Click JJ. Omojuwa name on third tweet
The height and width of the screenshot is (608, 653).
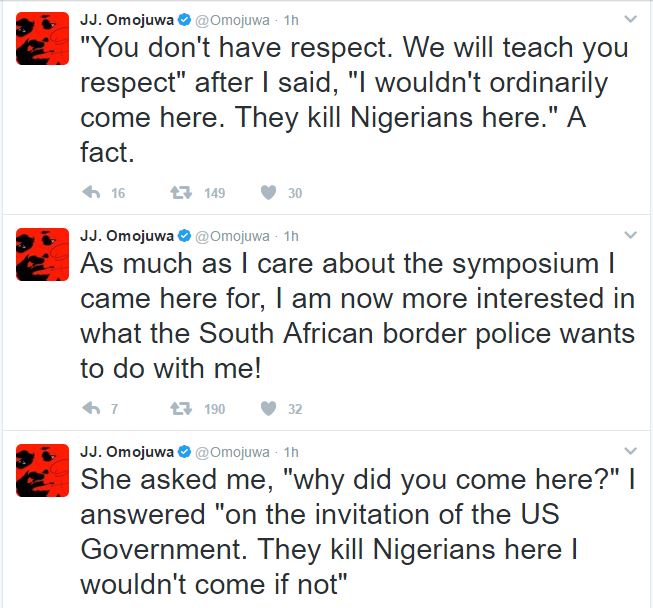point(126,453)
